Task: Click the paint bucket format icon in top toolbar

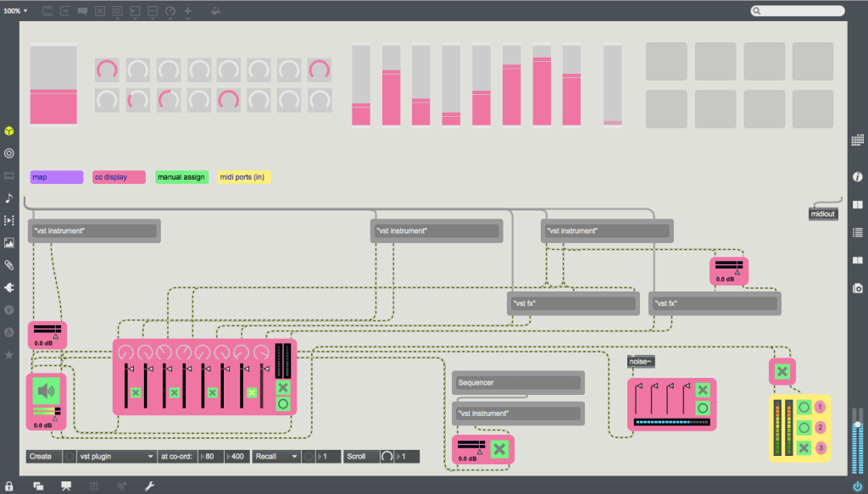Action: [215, 12]
